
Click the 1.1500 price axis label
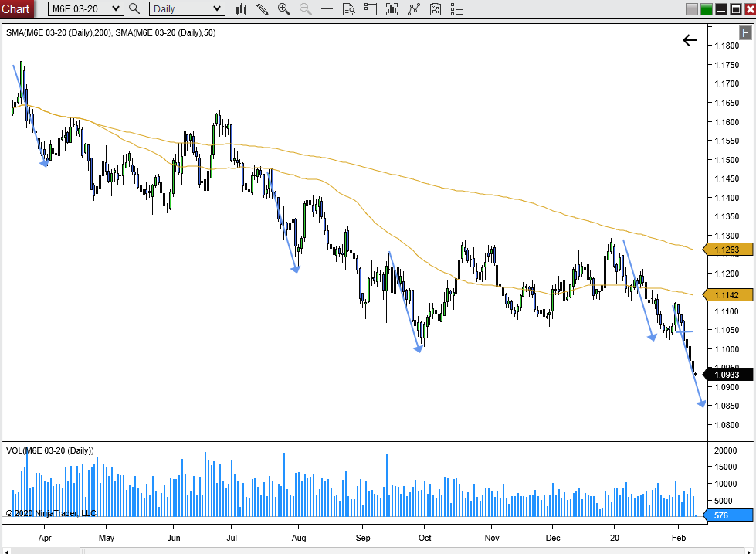coord(727,160)
